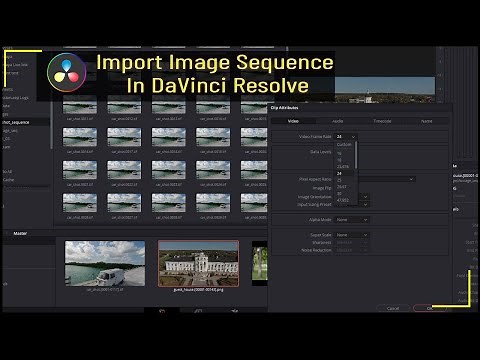Image resolution: width=480 pixels, height=360 pixels.
Task: Select car_shot.0022.tif thumbnail
Action: (124, 170)
